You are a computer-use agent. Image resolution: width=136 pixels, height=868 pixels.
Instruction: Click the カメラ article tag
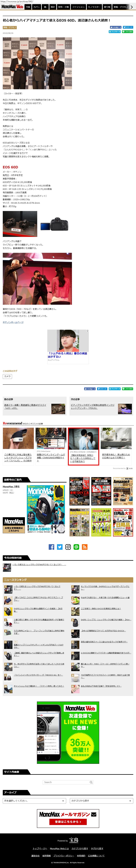pos(7,376)
